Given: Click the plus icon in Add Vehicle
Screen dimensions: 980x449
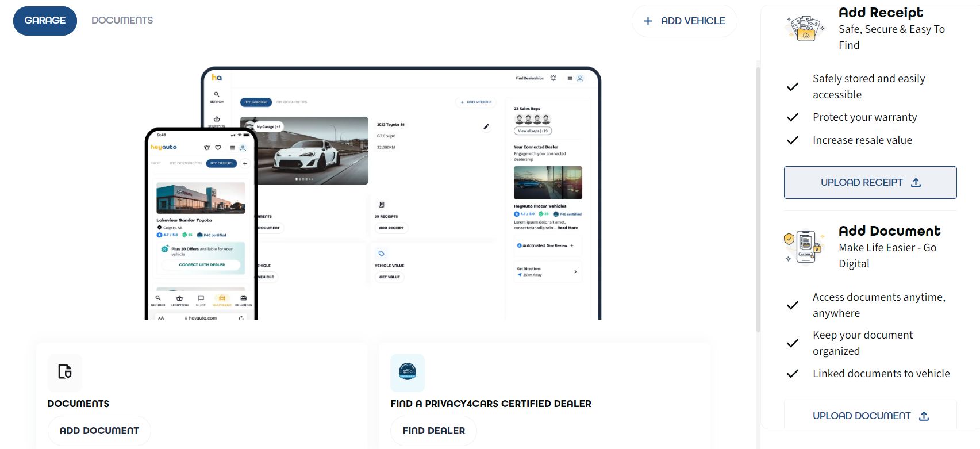Looking at the screenshot, I should pyautogui.click(x=648, y=21).
